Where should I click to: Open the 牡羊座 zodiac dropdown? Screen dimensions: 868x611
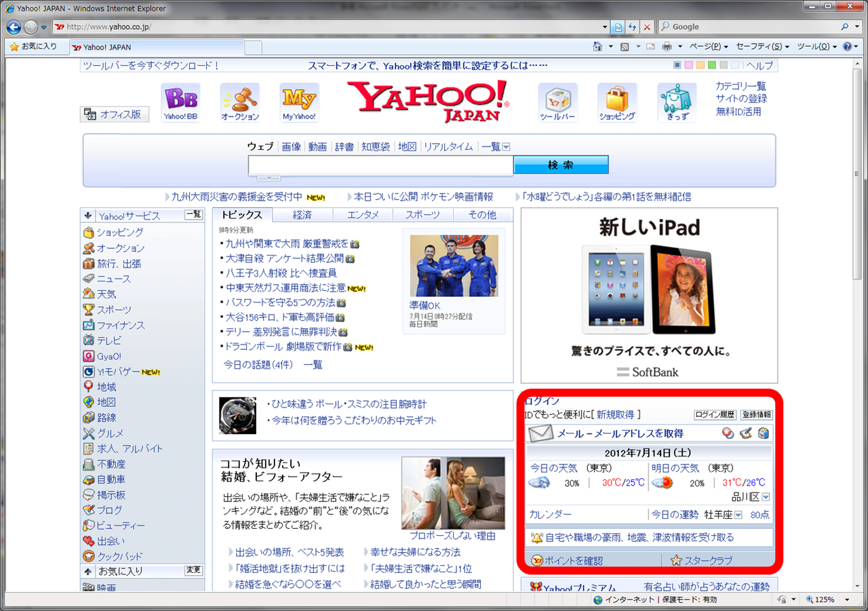[738, 515]
